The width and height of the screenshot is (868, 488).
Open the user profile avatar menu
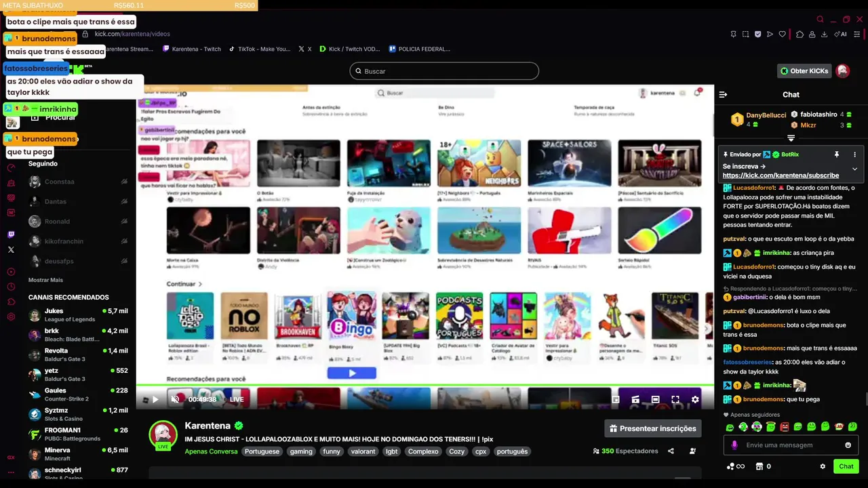(x=843, y=70)
